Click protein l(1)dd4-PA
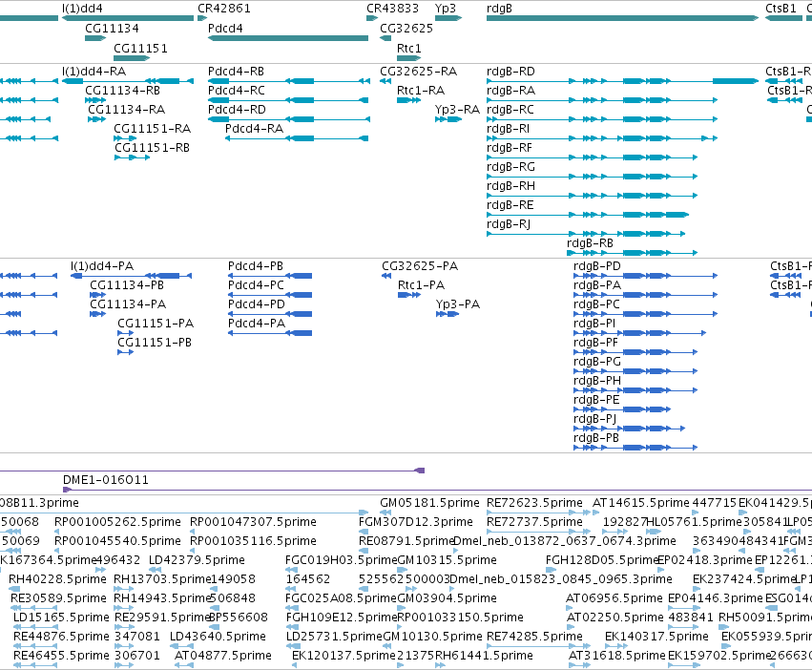812x670 pixels. 102,266
